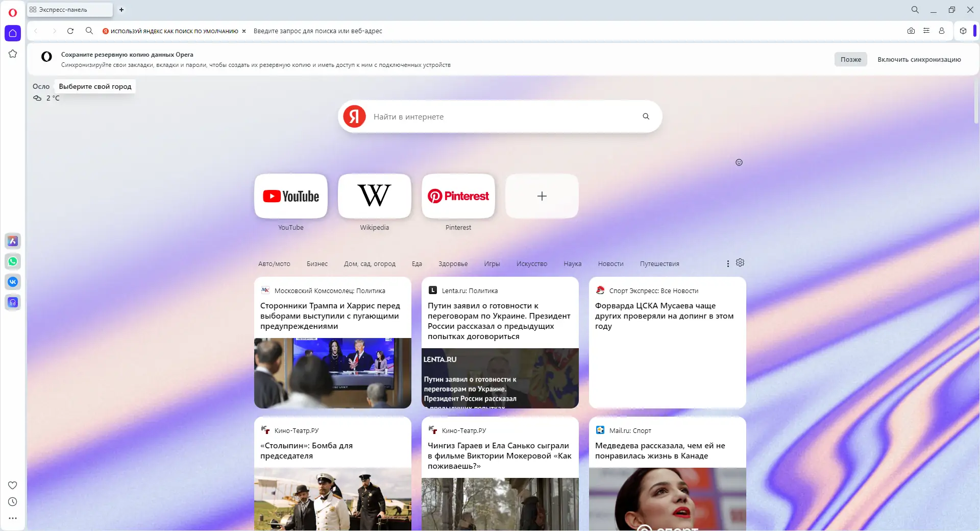
Task: Click the address bar search magnifier icon
Action: (x=89, y=31)
